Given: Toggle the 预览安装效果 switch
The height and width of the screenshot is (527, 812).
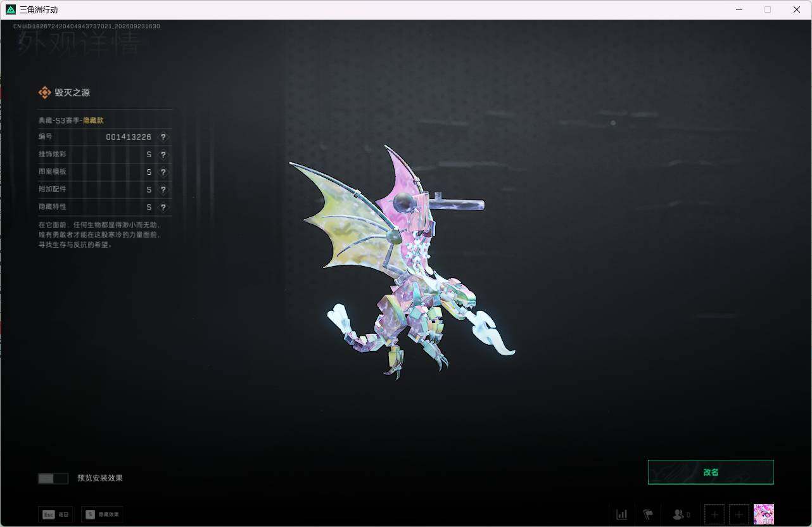Looking at the screenshot, I should click(53, 478).
